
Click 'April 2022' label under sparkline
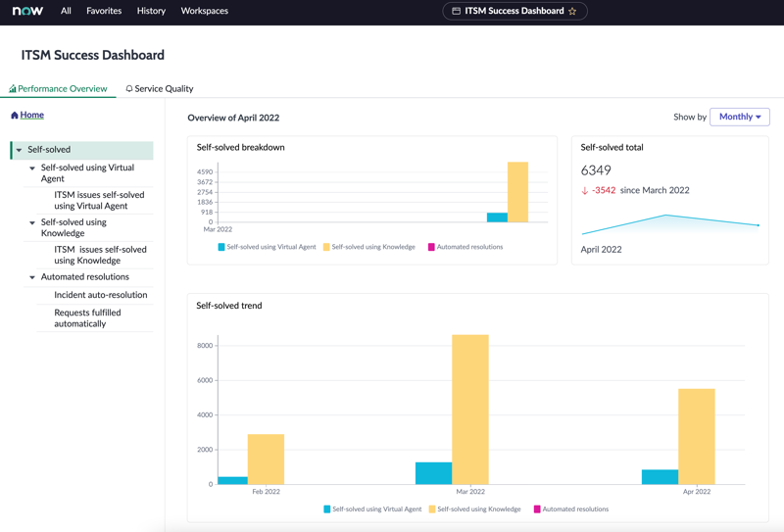(601, 250)
